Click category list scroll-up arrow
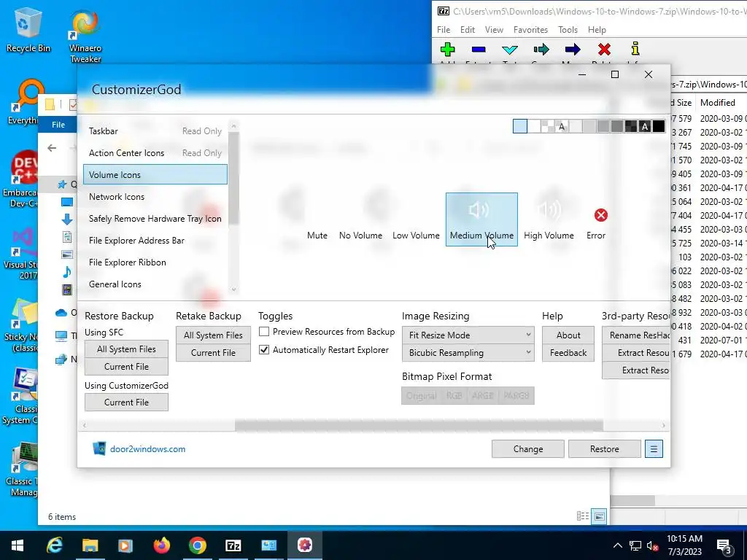Image resolution: width=747 pixels, height=560 pixels. tap(233, 126)
